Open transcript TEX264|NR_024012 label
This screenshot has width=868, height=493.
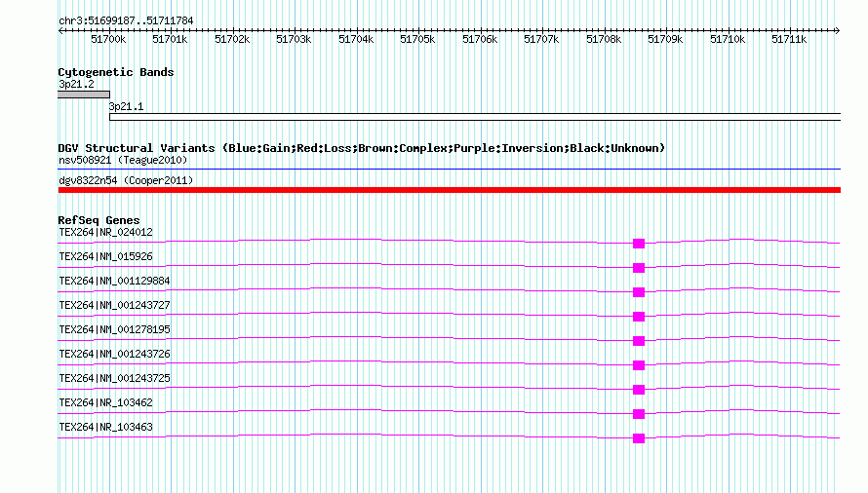[x=105, y=233]
